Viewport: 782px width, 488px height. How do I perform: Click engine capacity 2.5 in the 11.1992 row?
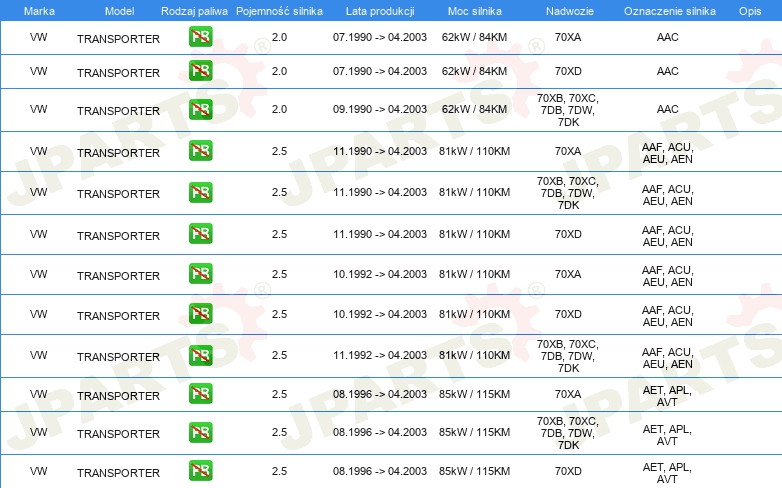(279, 355)
